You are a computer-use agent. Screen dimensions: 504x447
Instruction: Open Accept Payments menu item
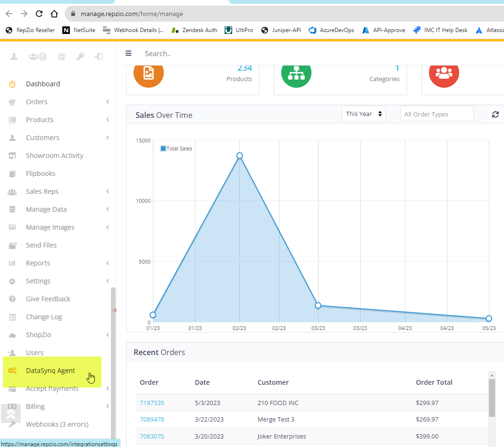click(x=52, y=389)
